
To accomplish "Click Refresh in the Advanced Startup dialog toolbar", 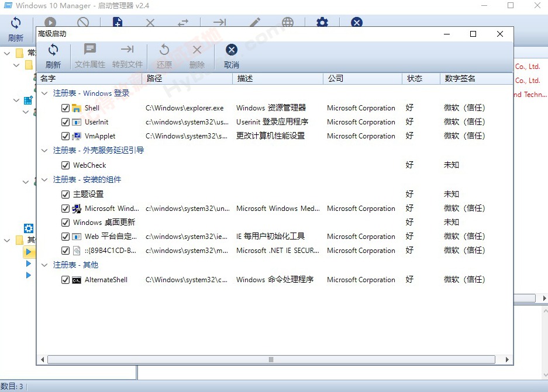I will (x=53, y=56).
